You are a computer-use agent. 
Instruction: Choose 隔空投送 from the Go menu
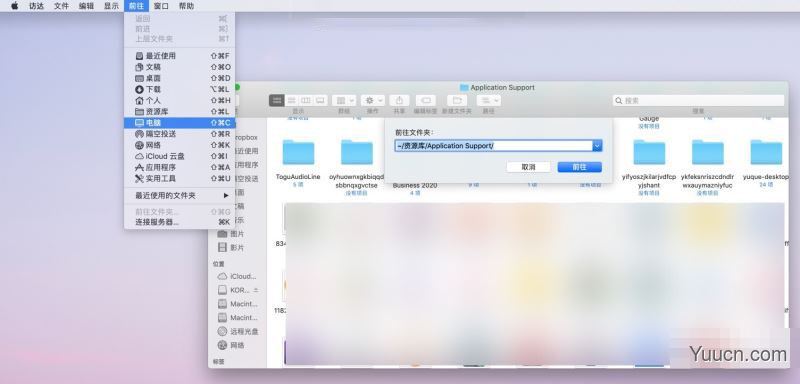click(180, 134)
